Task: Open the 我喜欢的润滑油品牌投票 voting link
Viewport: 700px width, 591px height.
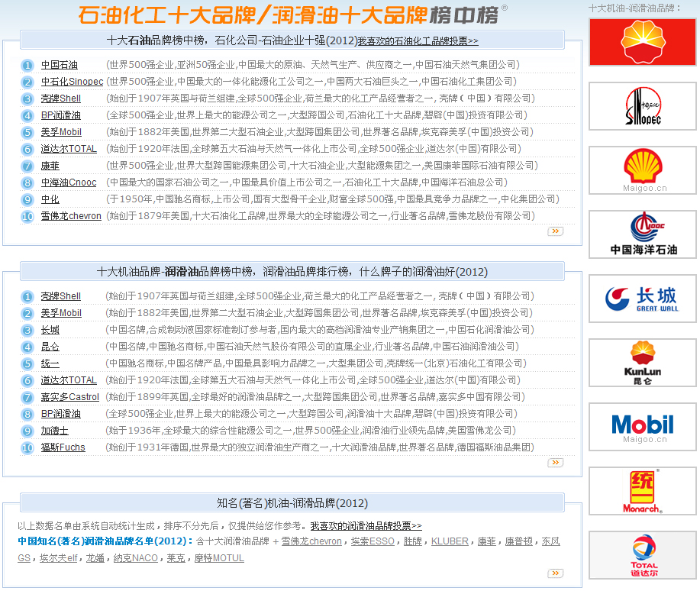Action: point(366,526)
